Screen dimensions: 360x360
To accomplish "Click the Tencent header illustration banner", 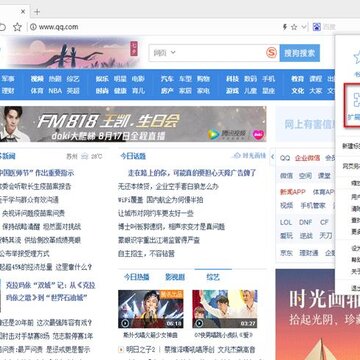I will pos(73,52).
